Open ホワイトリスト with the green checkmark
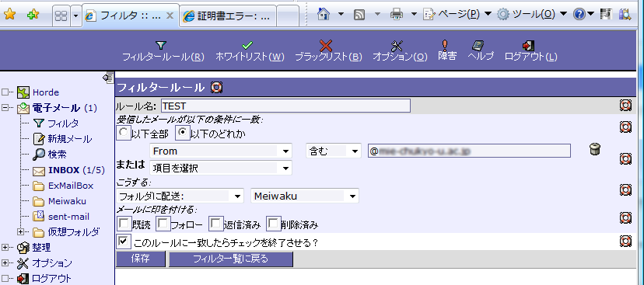Image resolution: width=644 pixels, height=285 pixels. tap(247, 45)
